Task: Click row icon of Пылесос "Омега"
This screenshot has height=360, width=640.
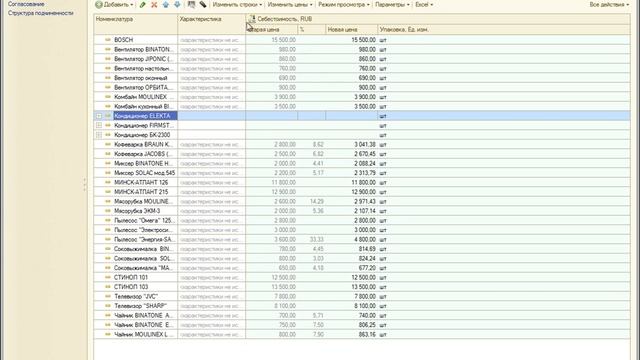Action: (x=108, y=220)
